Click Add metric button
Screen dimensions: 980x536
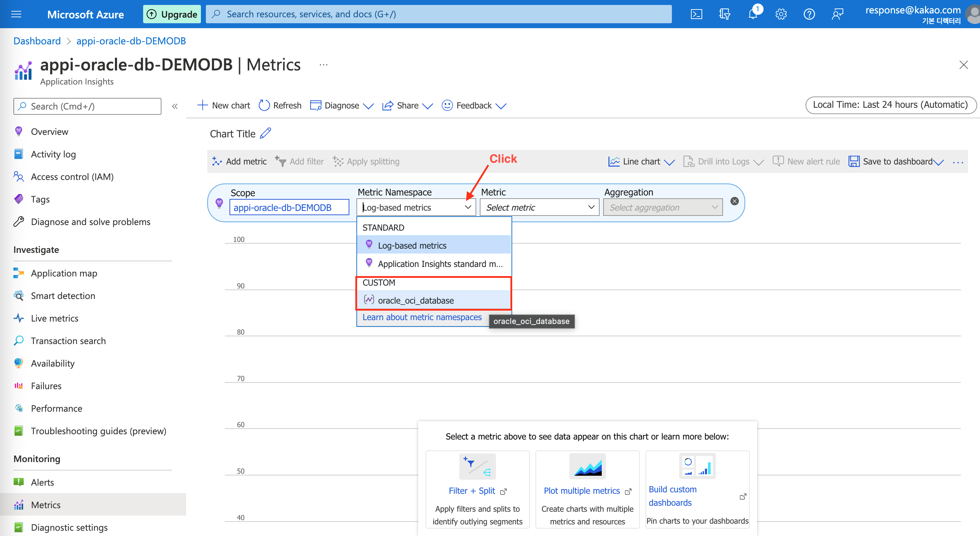pos(239,161)
